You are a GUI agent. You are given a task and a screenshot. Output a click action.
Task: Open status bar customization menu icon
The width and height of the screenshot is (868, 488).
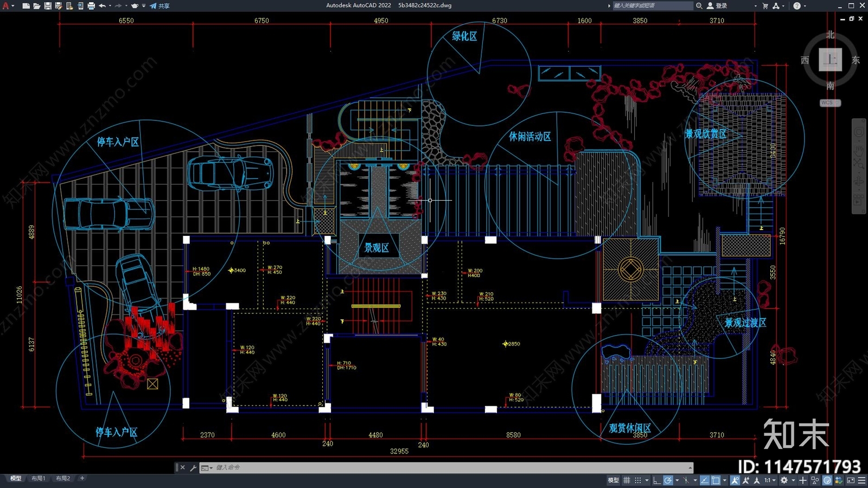coord(861,480)
